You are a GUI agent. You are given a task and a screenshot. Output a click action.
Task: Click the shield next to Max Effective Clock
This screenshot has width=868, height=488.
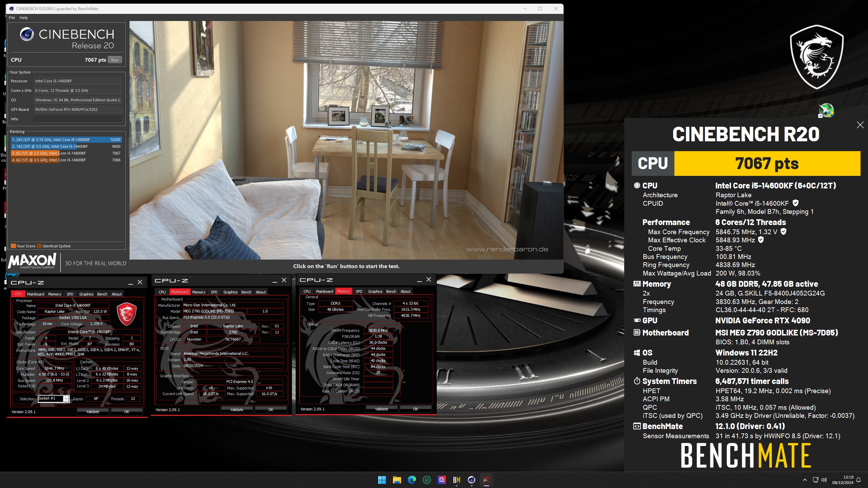(761, 240)
